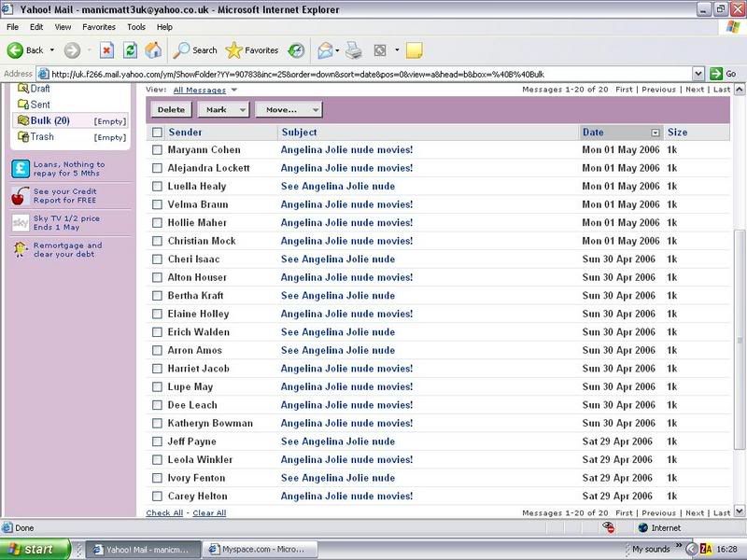Viewport: 747px width, 560px height.
Task: Click the ZoneAlarm ZA tray icon
Action: tap(706, 549)
